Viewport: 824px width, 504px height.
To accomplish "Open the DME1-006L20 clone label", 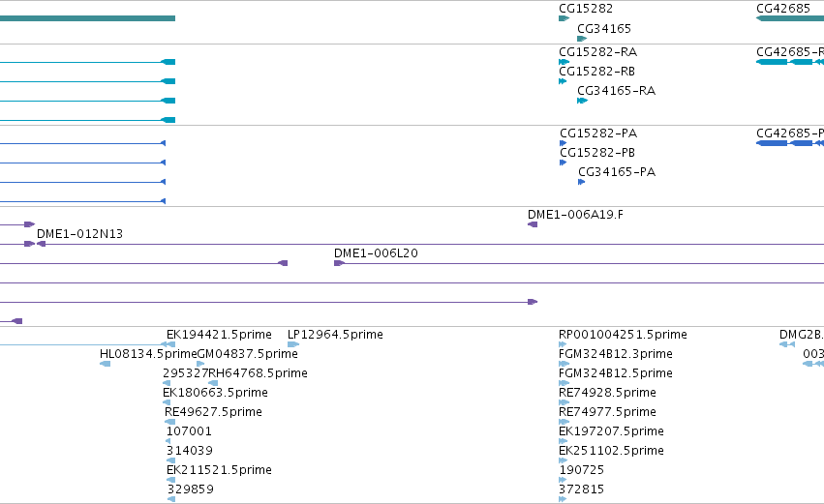I will tap(377, 253).
